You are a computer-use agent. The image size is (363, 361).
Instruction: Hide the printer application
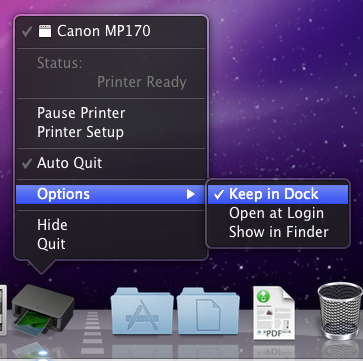click(111, 225)
